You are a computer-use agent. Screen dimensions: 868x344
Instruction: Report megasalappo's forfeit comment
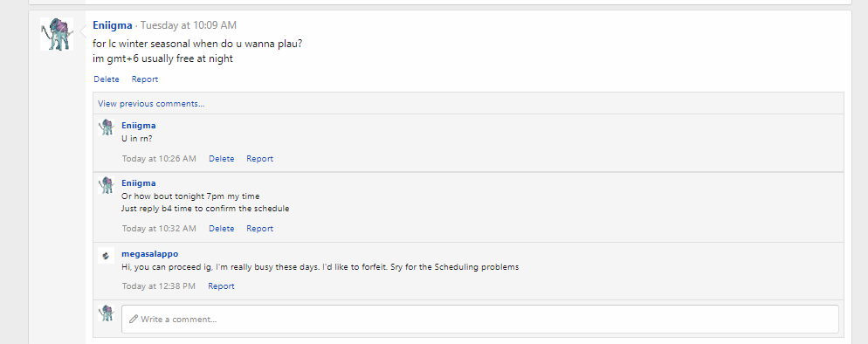[221, 286]
